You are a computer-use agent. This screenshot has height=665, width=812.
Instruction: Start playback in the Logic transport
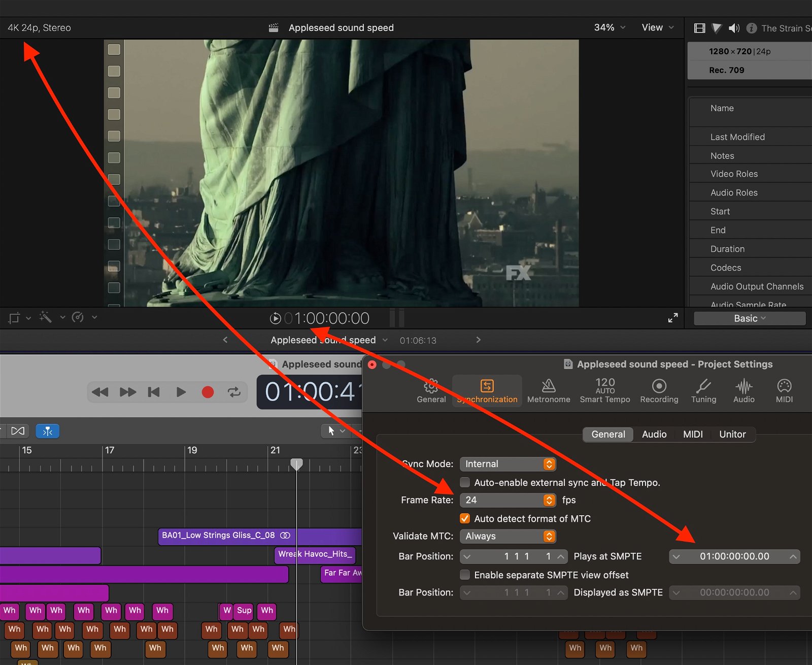click(x=181, y=392)
